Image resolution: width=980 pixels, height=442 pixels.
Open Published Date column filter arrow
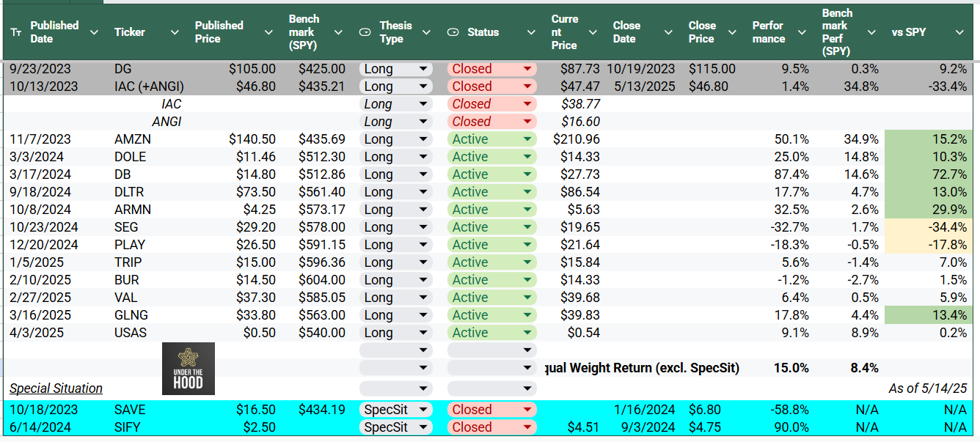click(x=94, y=32)
